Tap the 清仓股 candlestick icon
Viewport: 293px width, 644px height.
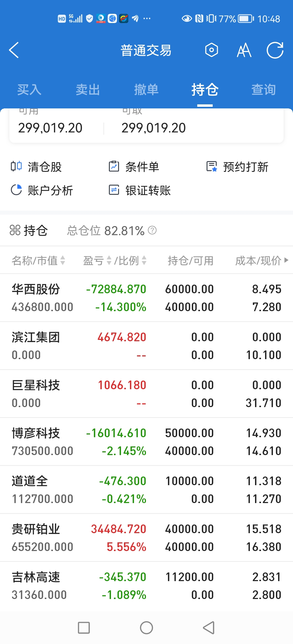tap(16, 166)
